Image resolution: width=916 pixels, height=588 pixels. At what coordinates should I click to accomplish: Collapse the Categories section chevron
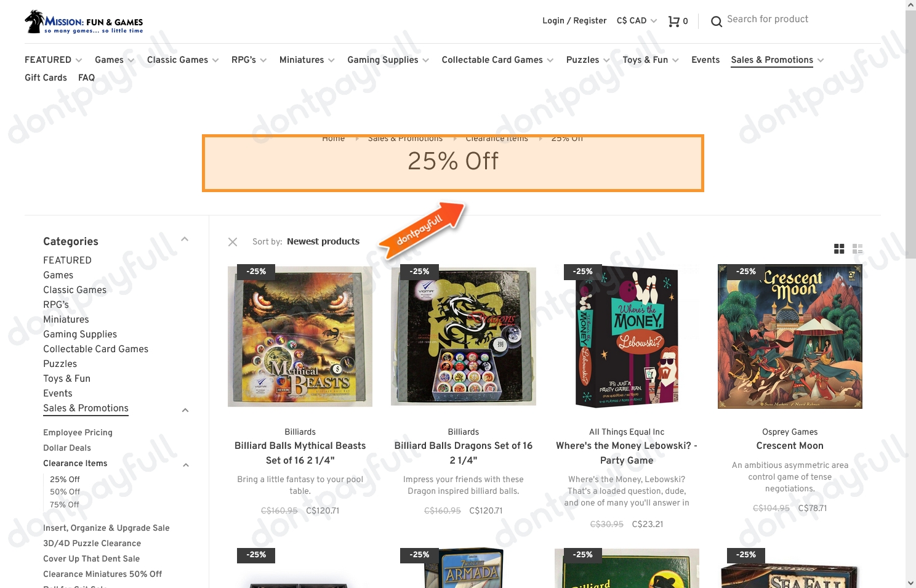pos(185,239)
